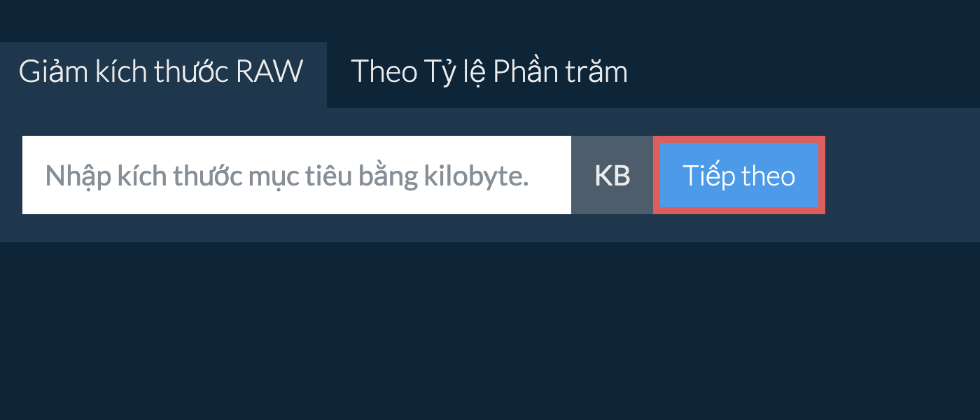Image resolution: width=980 pixels, height=420 pixels.
Task: Switch to the Giảm kích thước RAW tab
Action: pyautogui.click(x=162, y=72)
